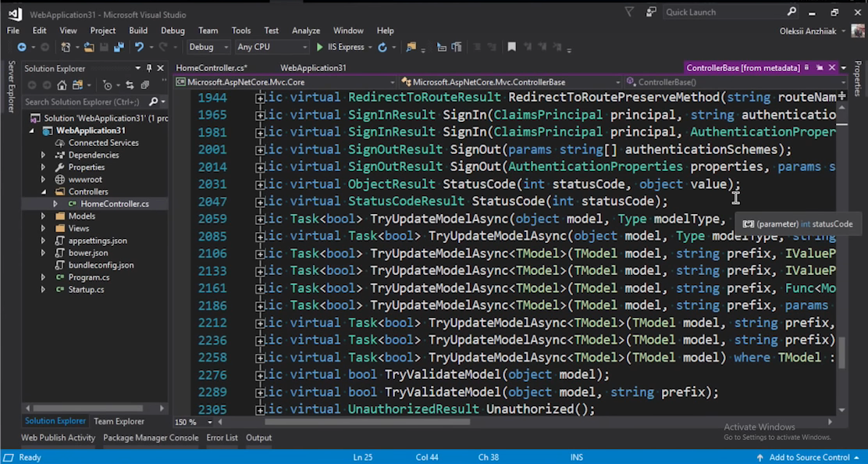Open the Build menu
The height and width of the screenshot is (464, 868).
pyautogui.click(x=138, y=30)
